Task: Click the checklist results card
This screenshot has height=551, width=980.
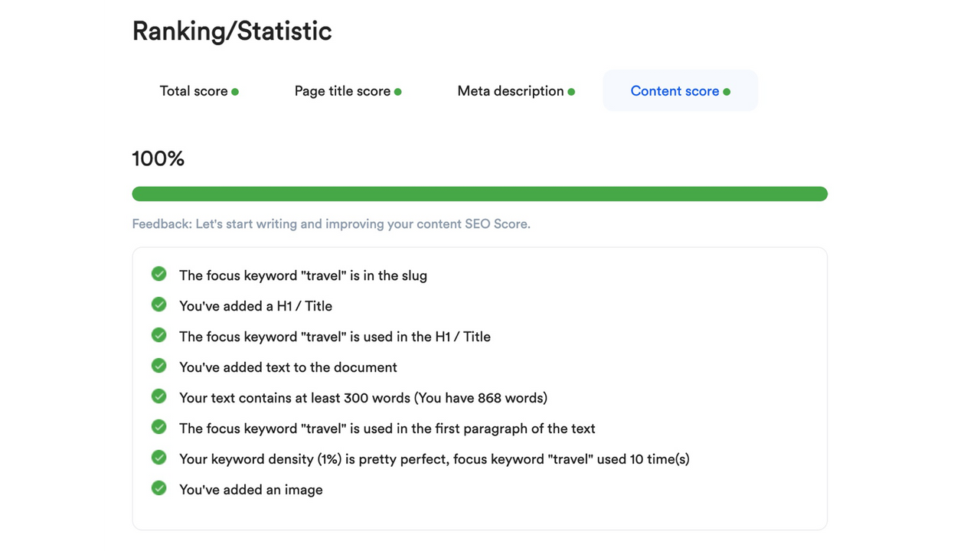Action: [x=479, y=386]
